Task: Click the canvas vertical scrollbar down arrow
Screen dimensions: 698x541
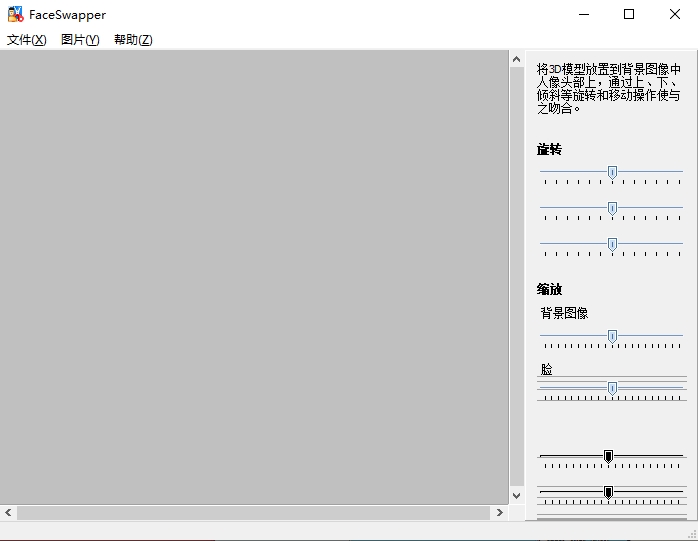Action: (517, 495)
